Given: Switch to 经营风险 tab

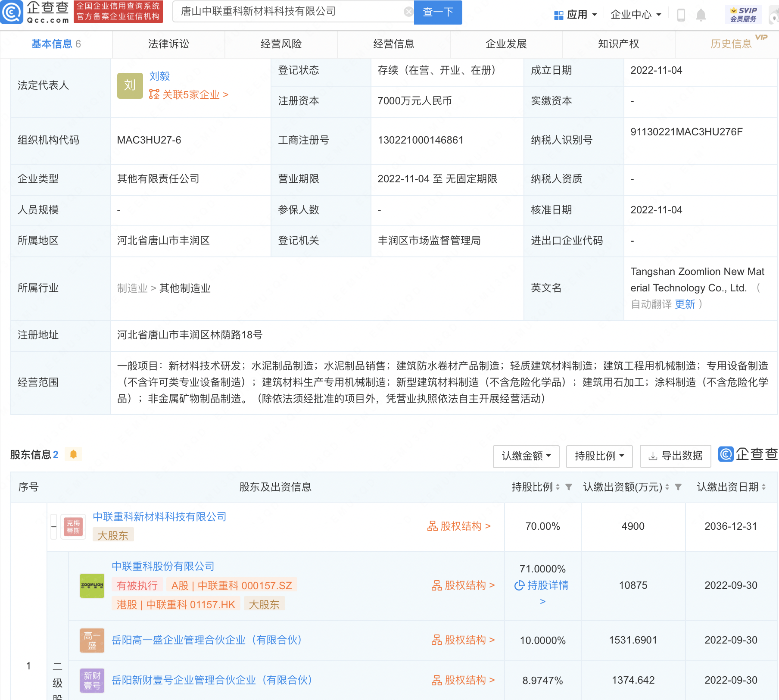Looking at the screenshot, I should (x=281, y=44).
